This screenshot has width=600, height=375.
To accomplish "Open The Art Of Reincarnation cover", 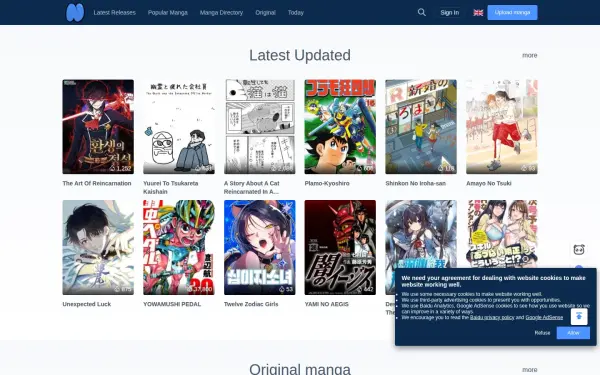I will 98,127.
